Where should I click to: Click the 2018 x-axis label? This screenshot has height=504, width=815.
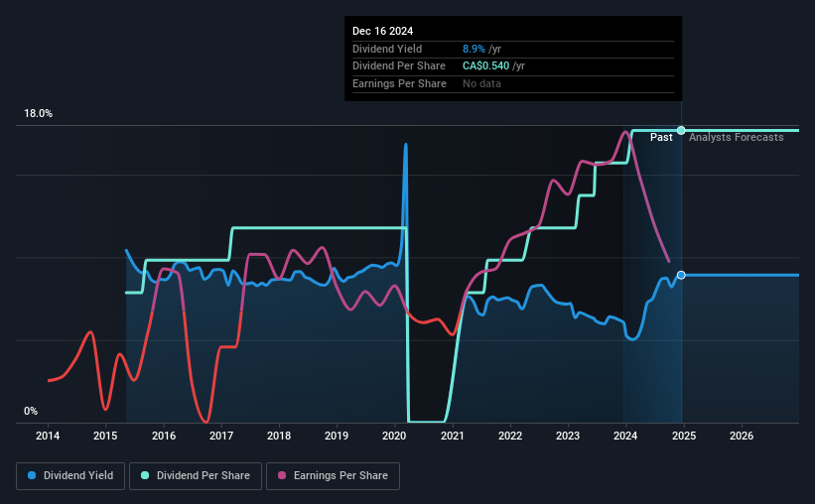tap(279, 436)
